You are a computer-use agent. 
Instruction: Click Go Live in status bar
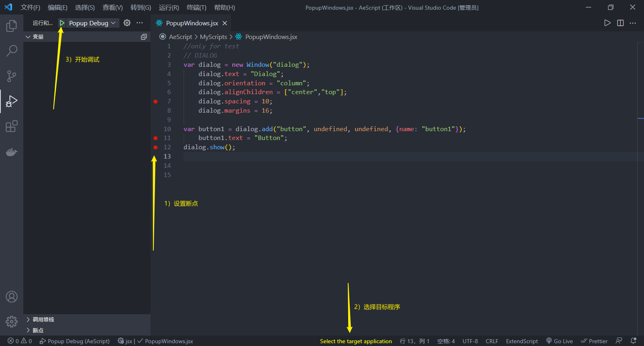click(559, 341)
